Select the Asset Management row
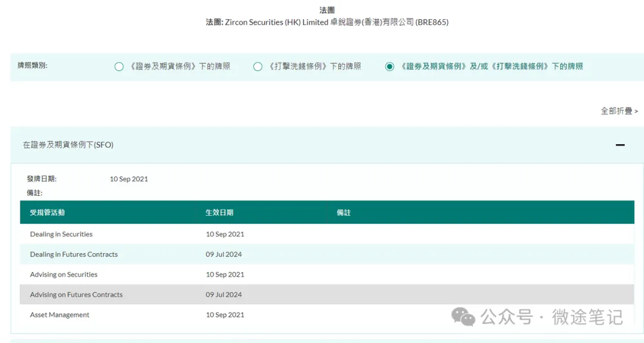 60,315
